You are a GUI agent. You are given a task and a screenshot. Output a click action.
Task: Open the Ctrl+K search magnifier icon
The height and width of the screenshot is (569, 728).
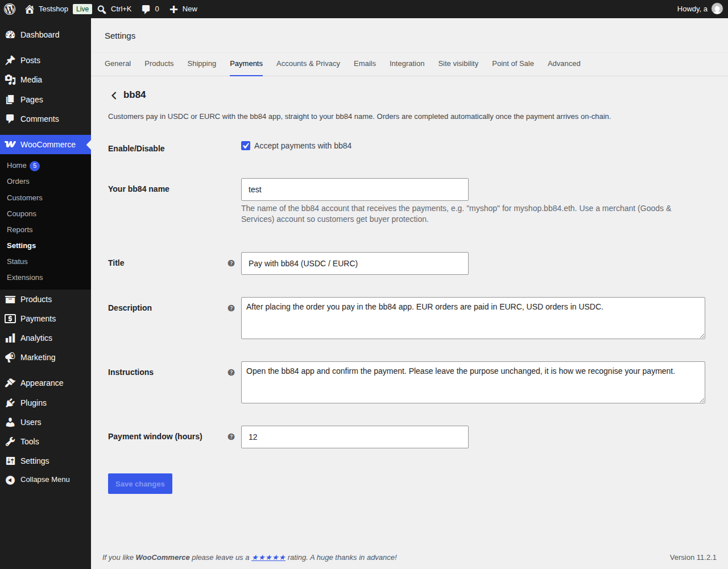[x=102, y=9]
